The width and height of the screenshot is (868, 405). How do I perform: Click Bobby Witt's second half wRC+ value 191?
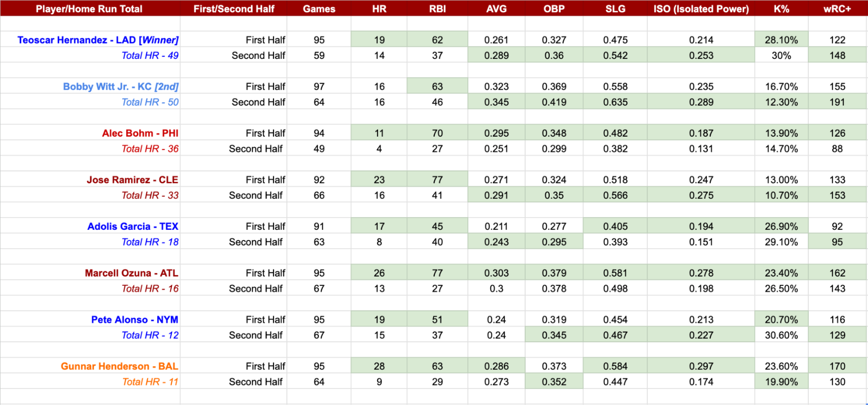(838, 102)
